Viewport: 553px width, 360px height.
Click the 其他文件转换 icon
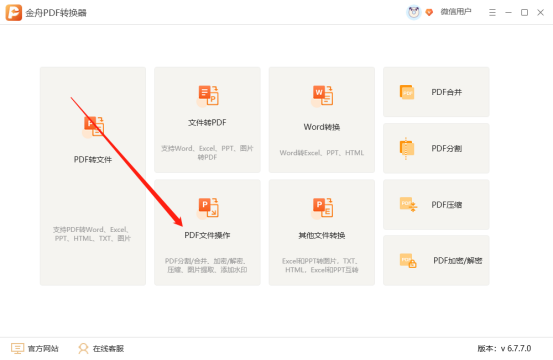click(322, 208)
